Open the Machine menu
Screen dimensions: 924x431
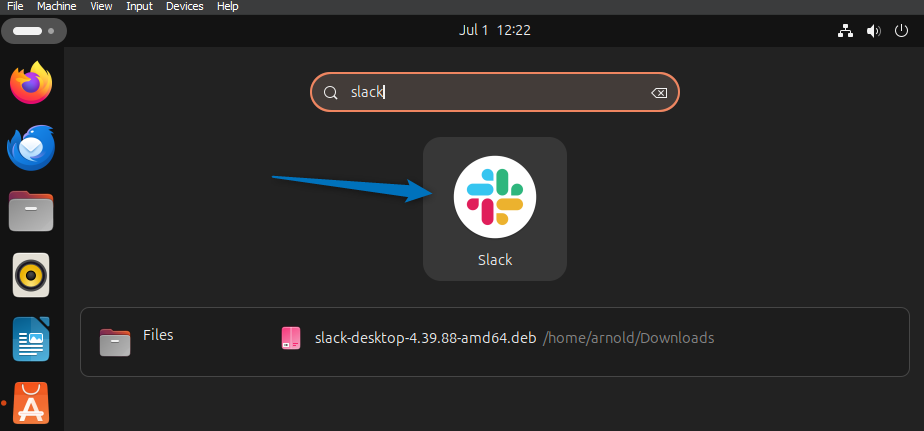coord(56,6)
